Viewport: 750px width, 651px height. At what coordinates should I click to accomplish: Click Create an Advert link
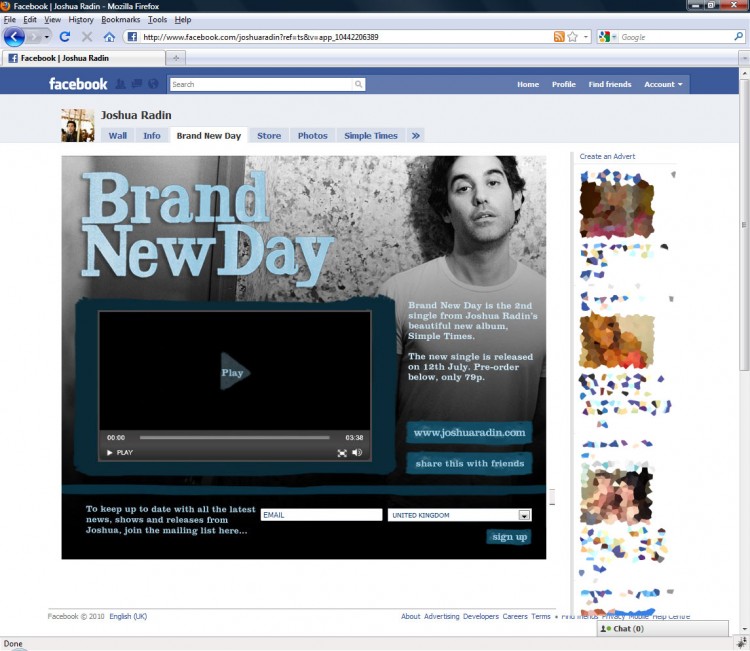tap(607, 156)
